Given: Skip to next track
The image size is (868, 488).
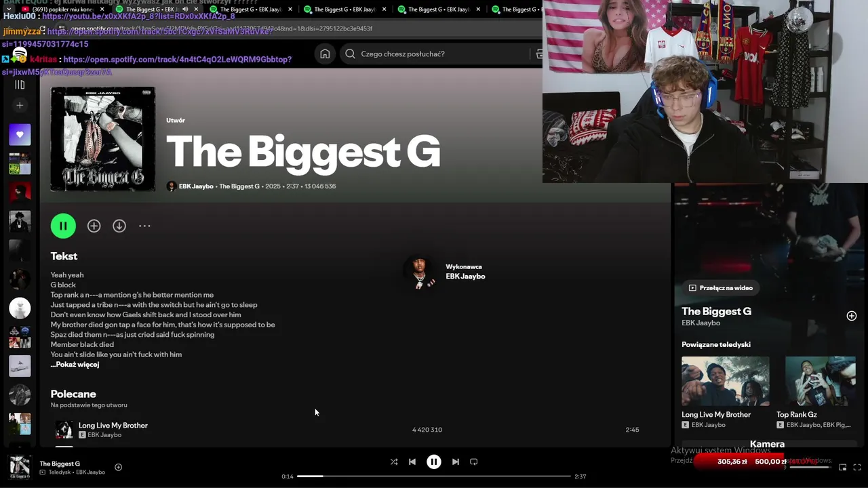Looking at the screenshot, I should point(456,462).
